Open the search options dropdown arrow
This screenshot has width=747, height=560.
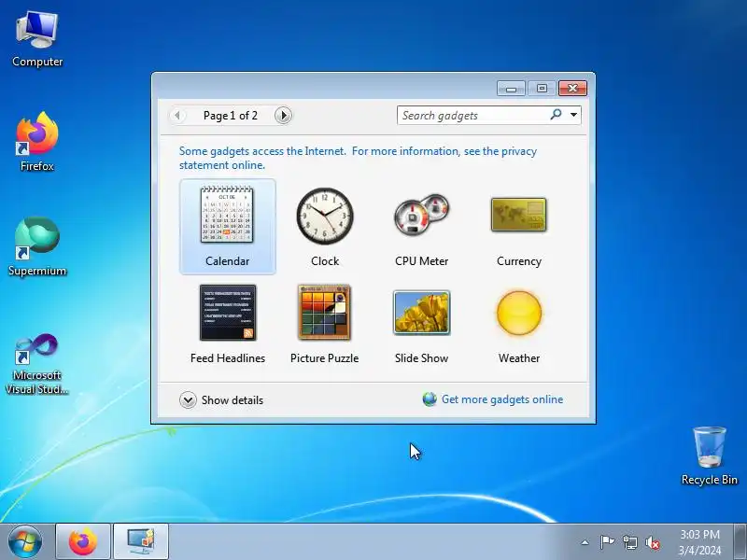[x=573, y=115]
